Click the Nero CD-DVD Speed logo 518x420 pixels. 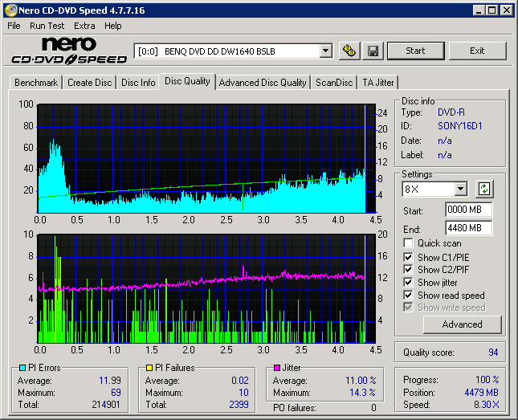point(69,51)
